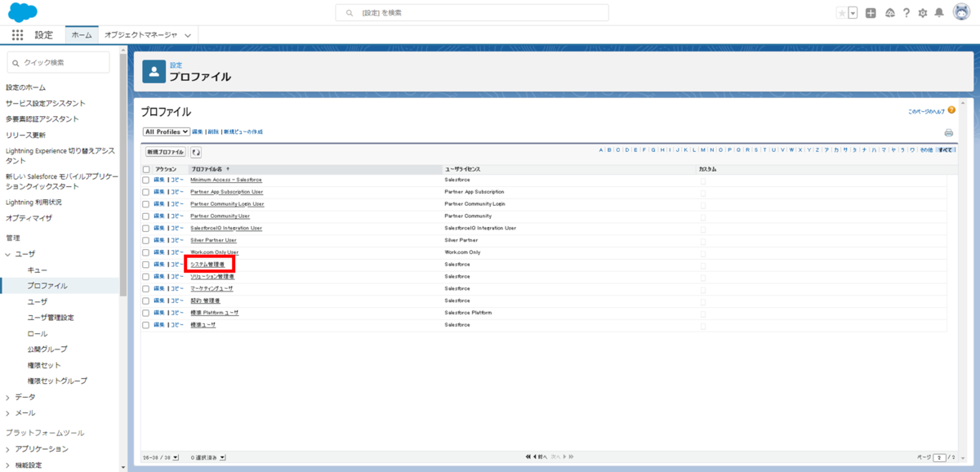The image size is (980, 472).
Task: Check the Work.com Only User row checkbox
Action: pyautogui.click(x=145, y=252)
